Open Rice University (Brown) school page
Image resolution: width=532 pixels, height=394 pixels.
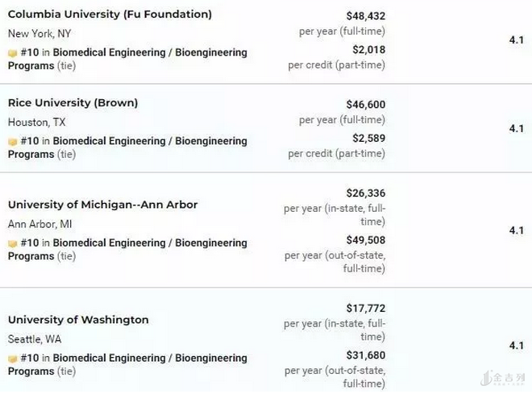tap(73, 103)
